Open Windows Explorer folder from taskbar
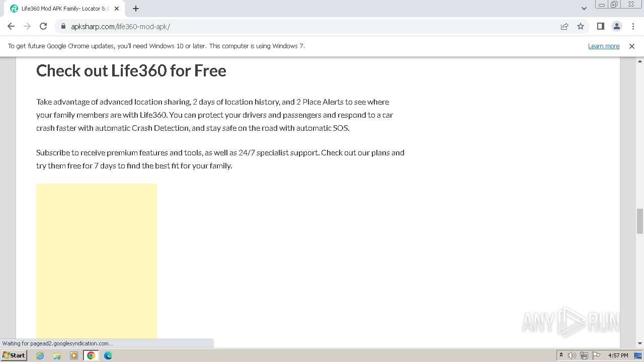644x362 pixels. coord(57,355)
